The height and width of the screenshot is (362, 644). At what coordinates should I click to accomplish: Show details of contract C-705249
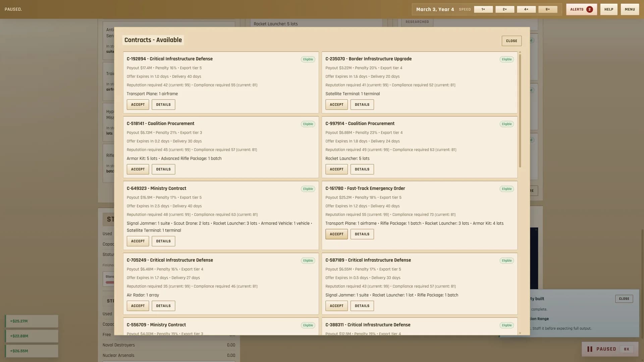(163, 306)
